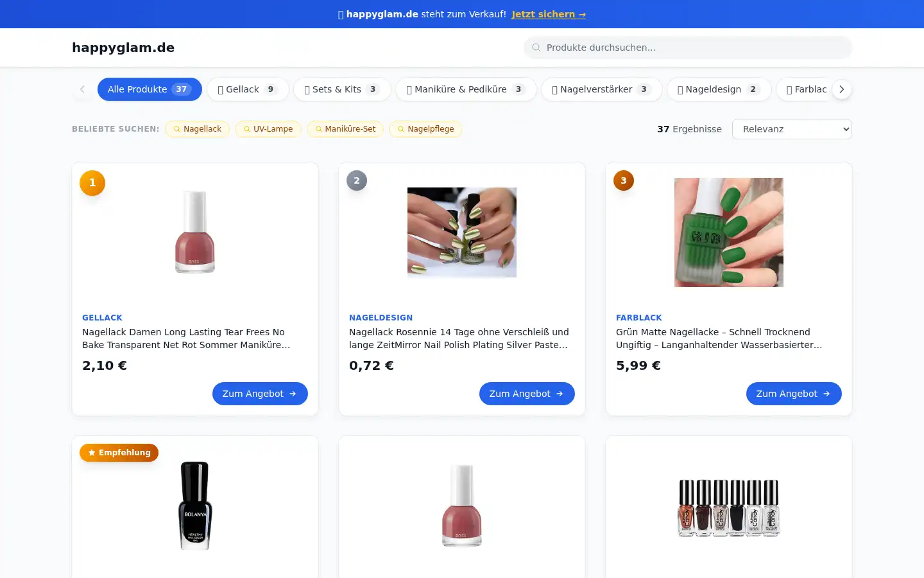This screenshot has height=578, width=924.
Task: Open the happyglam.de logo homepage
Action: pyautogui.click(x=123, y=48)
